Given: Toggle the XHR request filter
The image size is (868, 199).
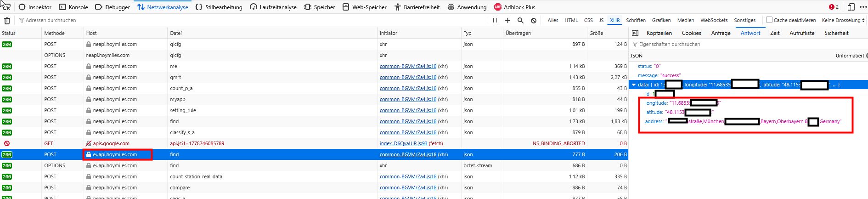Looking at the screenshot, I should pyautogui.click(x=614, y=20).
